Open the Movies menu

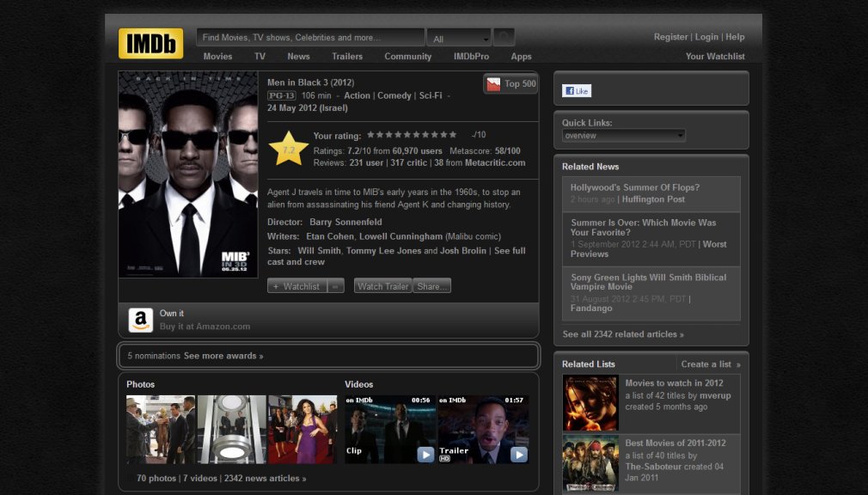click(x=217, y=56)
